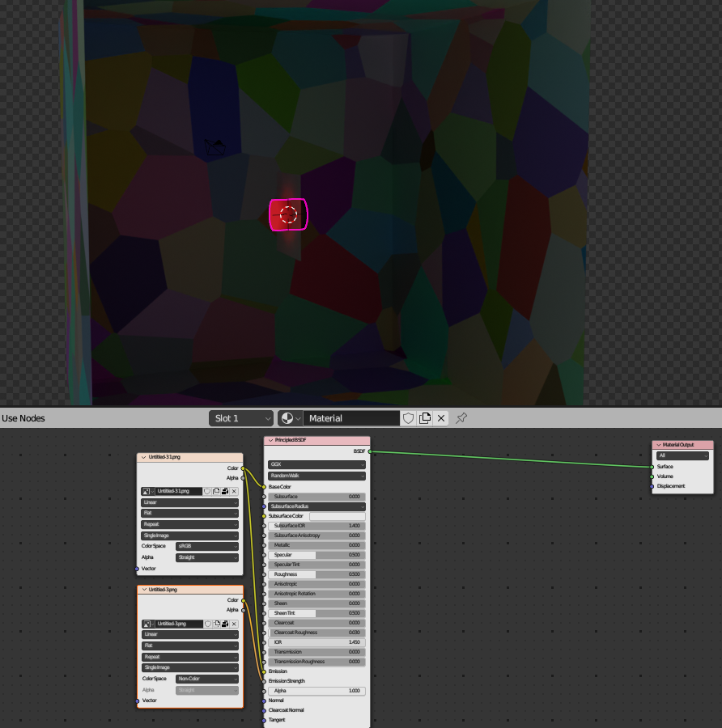This screenshot has width=722, height=728.
Task: Toggle the pin icon in node editor header
Action: (x=461, y=418)
